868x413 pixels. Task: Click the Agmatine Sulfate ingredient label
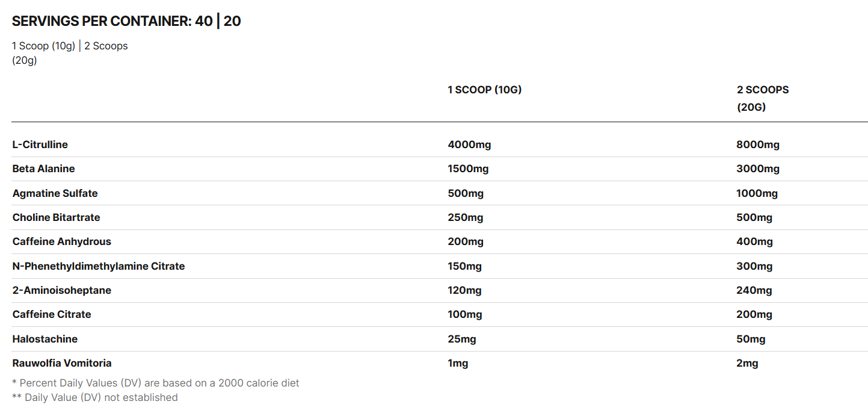[x=55, y=193]
